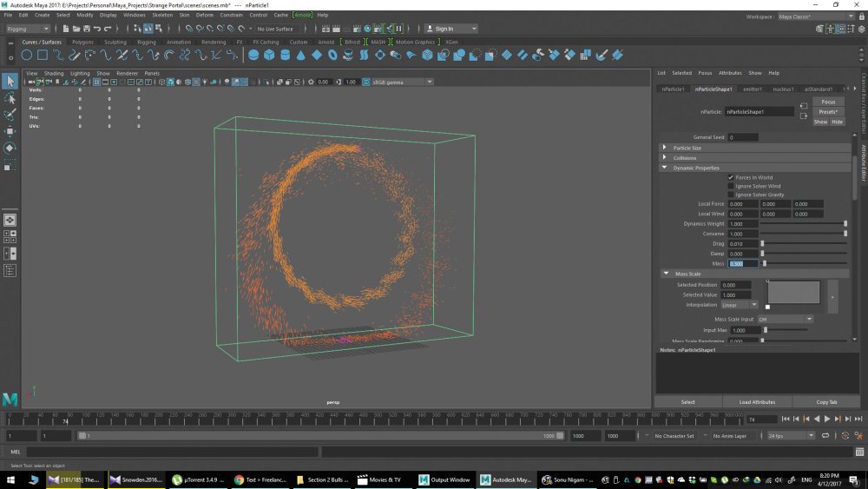Image resolution: width=868 pixels, height=489 pixels.
Task: Click the Mass value input field
Action: pos(742,263)
